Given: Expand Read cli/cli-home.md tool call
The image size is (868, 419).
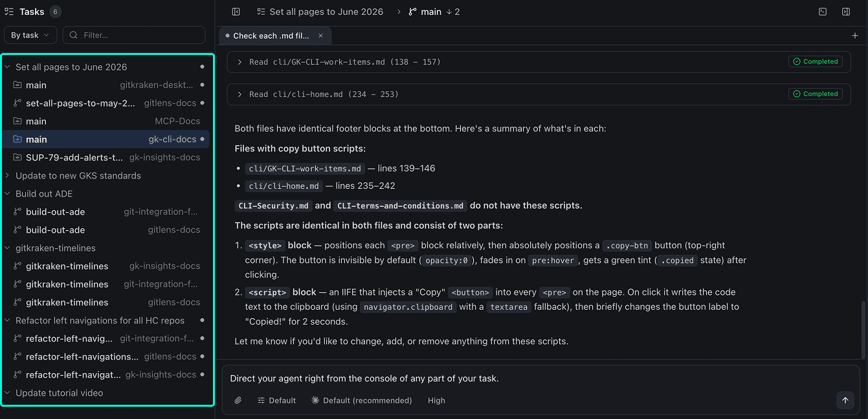Looking at the screenshot, I should [x=239, y=94].
